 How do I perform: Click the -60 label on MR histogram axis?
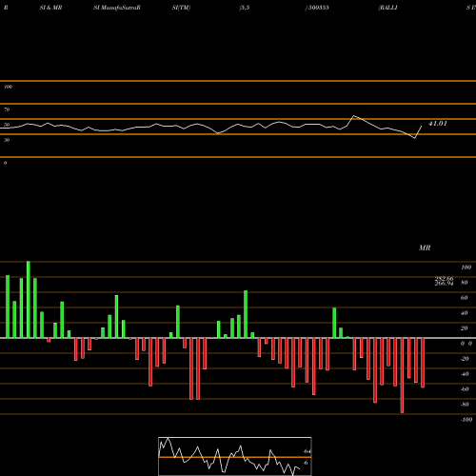point(465,389)
